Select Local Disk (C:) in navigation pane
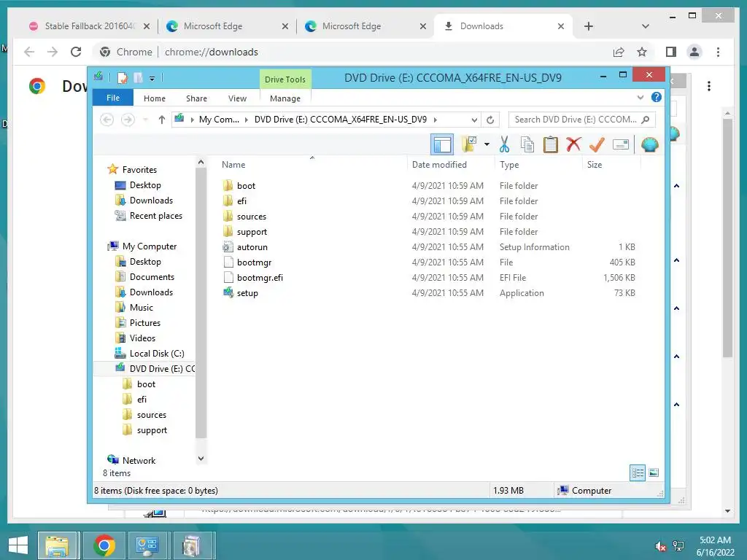 [x=157, y=354]
